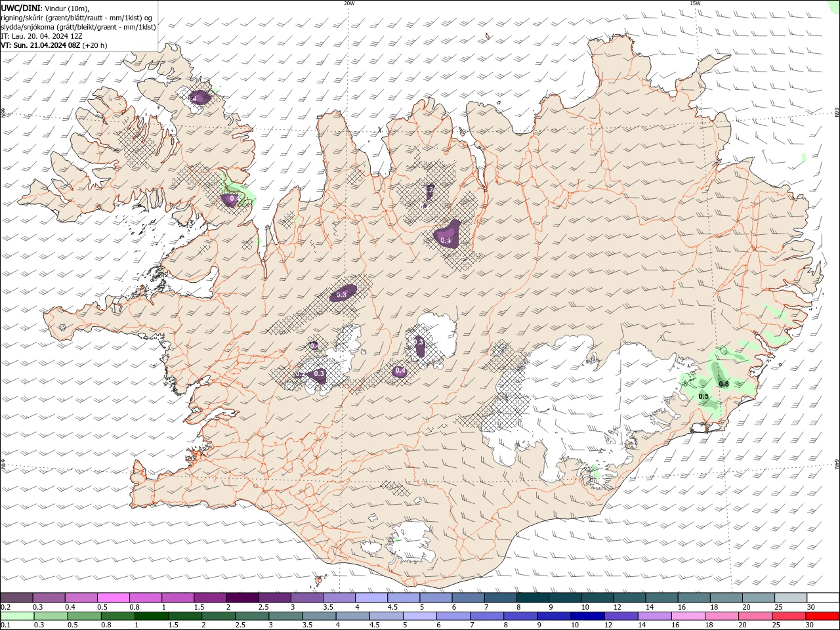Click the 'Vindur (10m)' header text

coord(68,8)
